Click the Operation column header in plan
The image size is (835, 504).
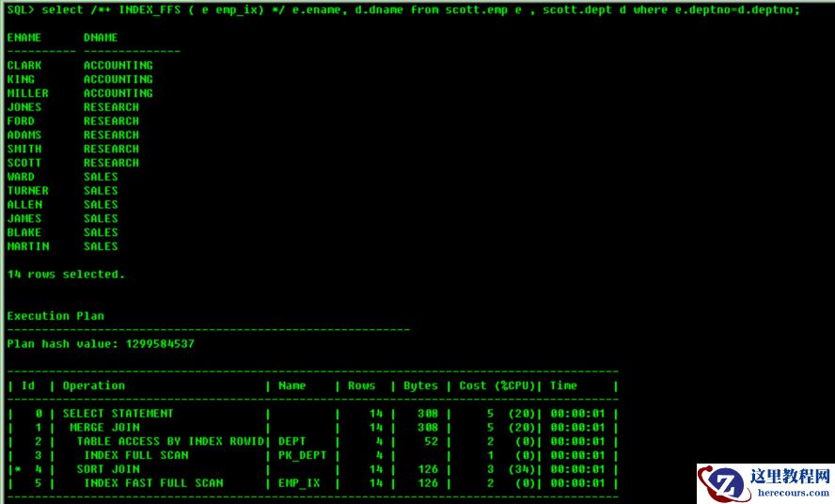[94, 386]
